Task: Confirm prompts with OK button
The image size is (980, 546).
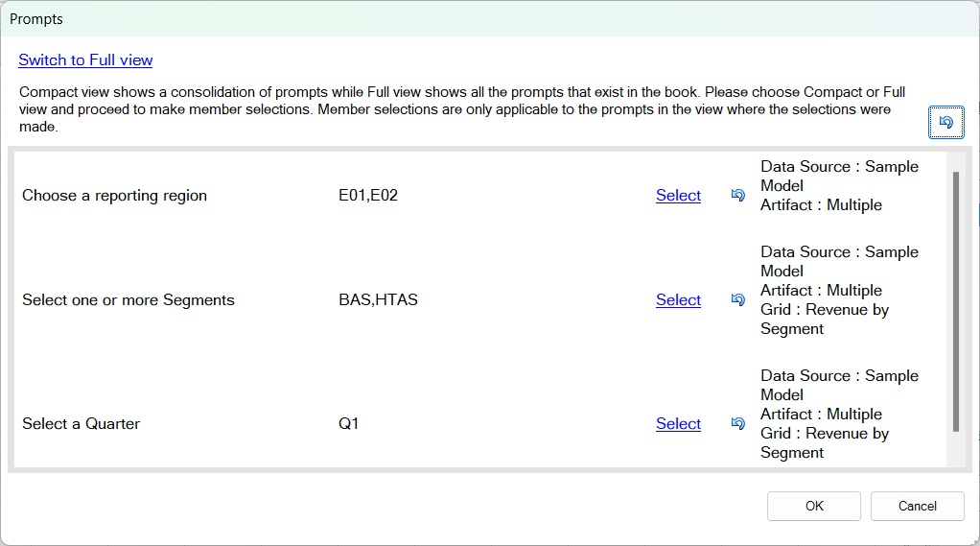Action: click(814, 506)
